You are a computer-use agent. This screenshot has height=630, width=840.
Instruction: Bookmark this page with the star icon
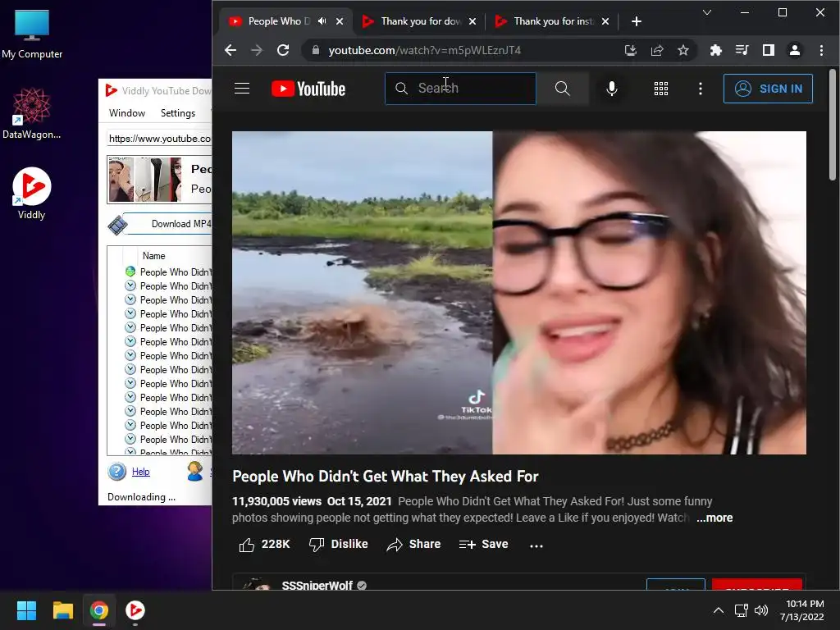[683, 50]
